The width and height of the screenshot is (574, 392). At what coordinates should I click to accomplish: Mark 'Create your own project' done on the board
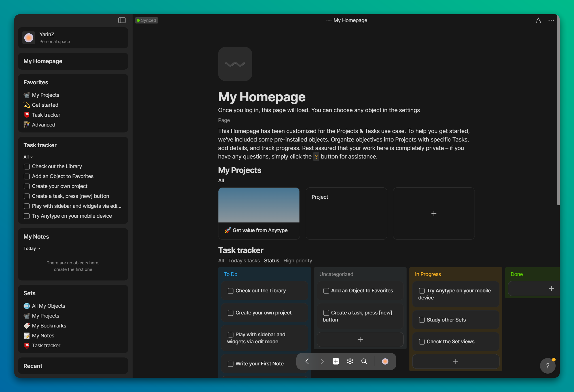pyautogui.click(x=230, y=313)
